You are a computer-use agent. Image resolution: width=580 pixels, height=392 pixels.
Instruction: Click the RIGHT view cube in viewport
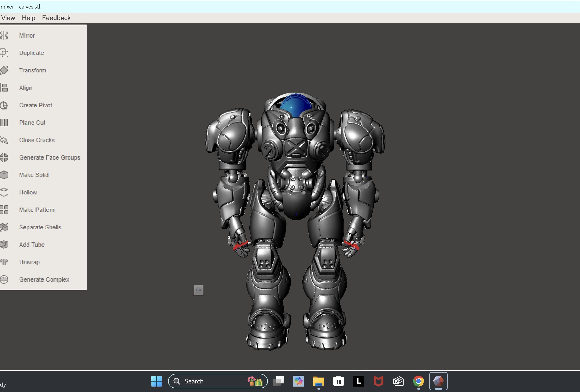pyautogui.click(x=198, y=290)
